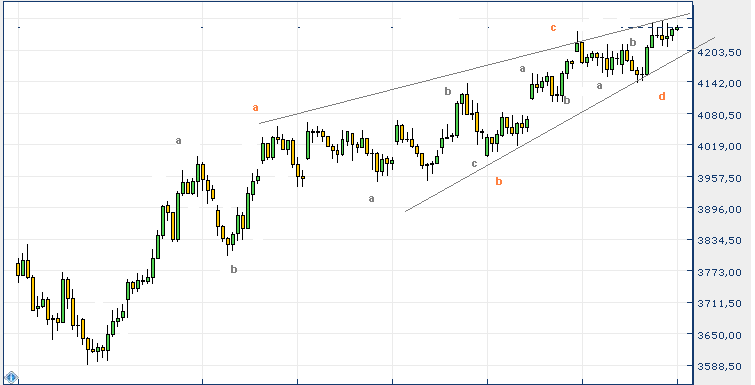Click the 4019,00 price axis label
The image size is (755, 385).
(719, 146)
